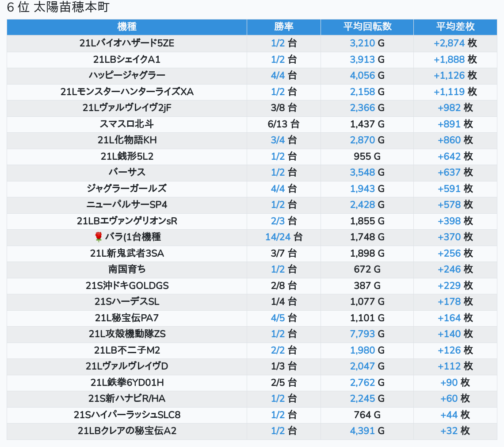Open the 21L化物語KH machine entry
504x447 pixels.
[127, 140]
